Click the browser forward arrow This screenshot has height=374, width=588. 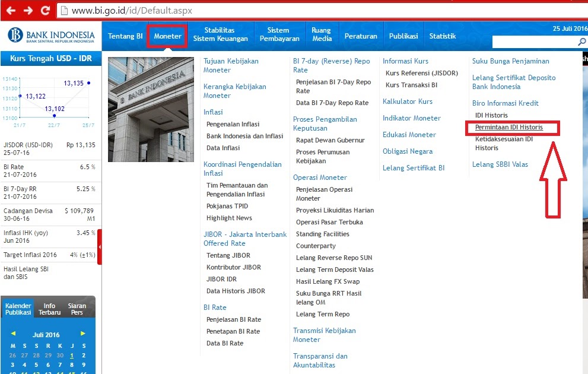coord(28,11)
